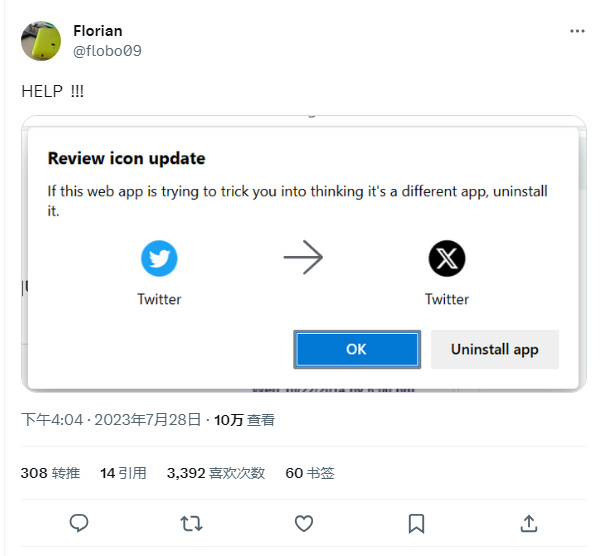Retweet this post via retweet icon
This screenshot has width=603, height=556.
(191, 524)
